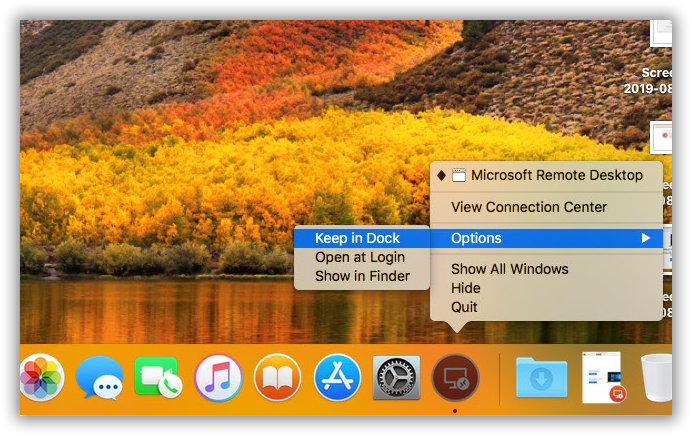This screenshot has width=692, height=436.
Task: Open System Preferences gear icon
Action: click(x=396, y=379)
